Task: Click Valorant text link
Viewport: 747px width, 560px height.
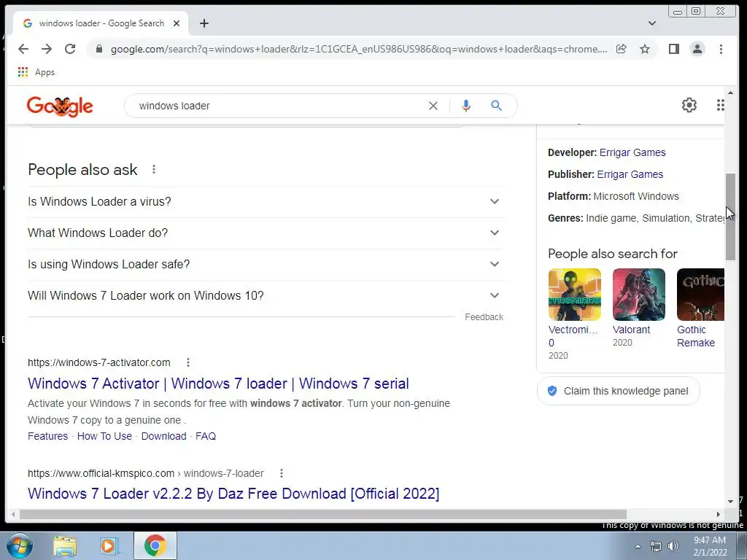Action: (631, 330)
